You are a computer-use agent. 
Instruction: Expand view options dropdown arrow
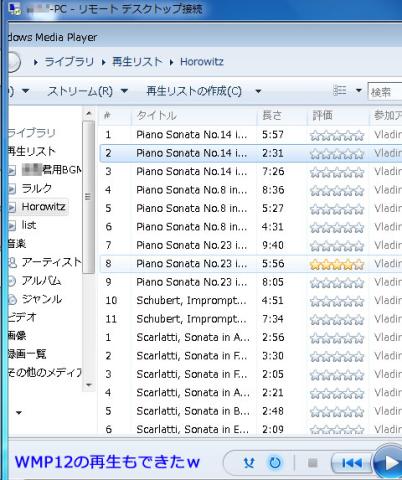pos(359,91)
